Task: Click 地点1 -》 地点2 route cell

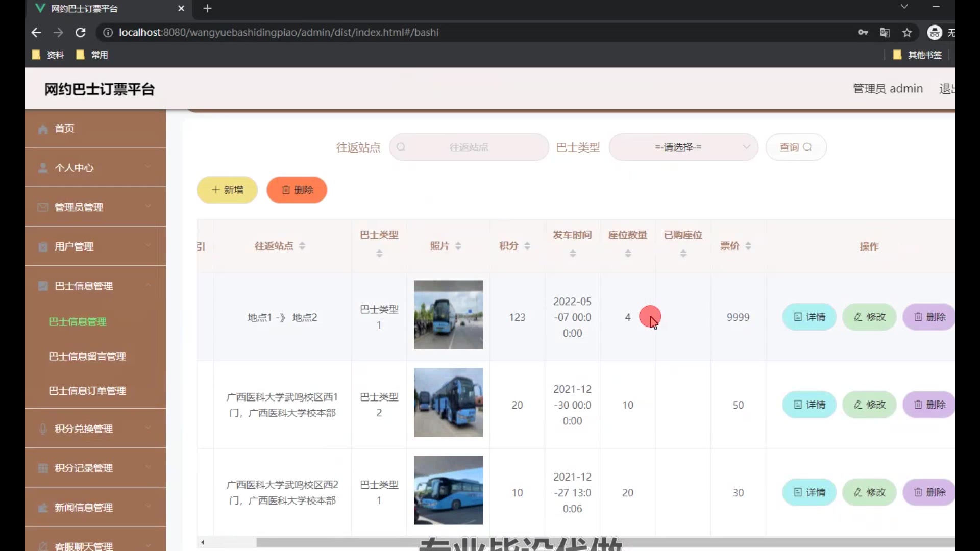Action: click(x=282, y=317)
